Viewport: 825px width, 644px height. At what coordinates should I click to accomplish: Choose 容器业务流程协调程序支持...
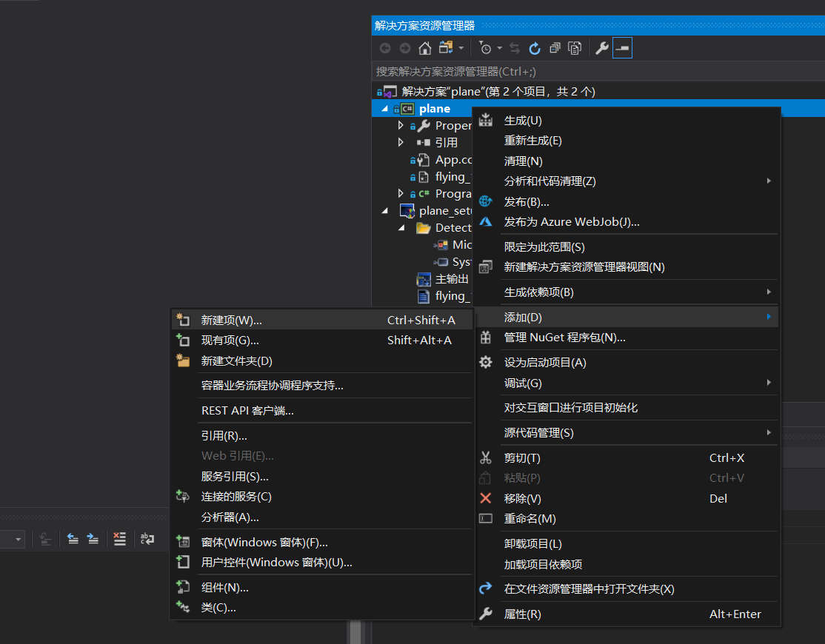321,386
